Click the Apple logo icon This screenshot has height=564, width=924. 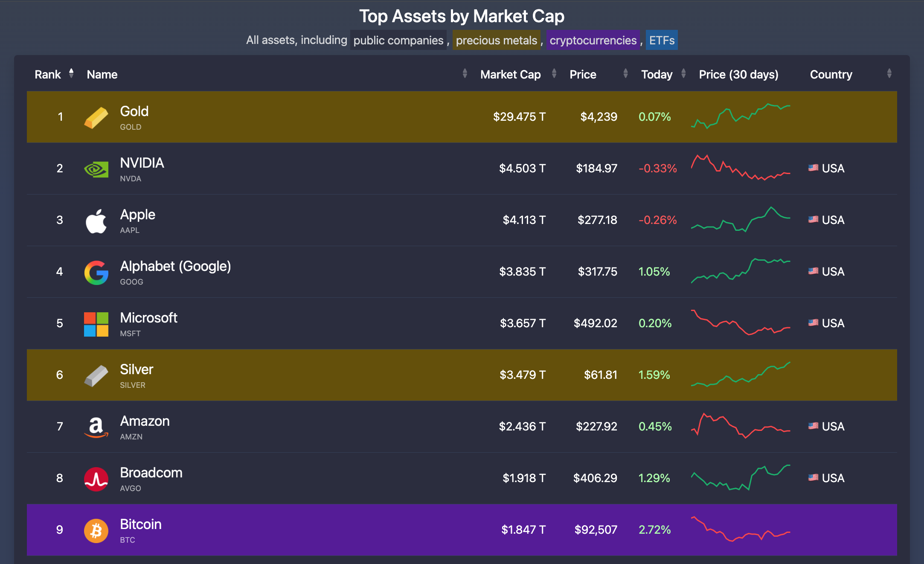coord(96,221)
